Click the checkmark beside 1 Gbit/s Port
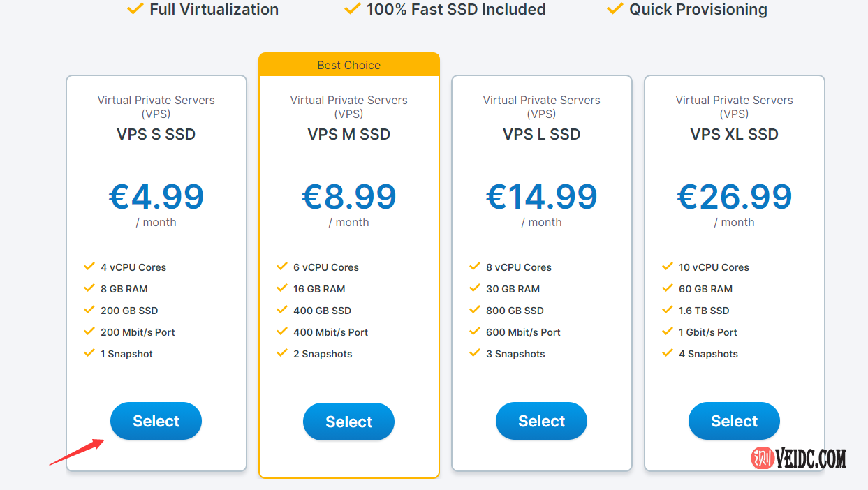 click(x=668, y=332)
